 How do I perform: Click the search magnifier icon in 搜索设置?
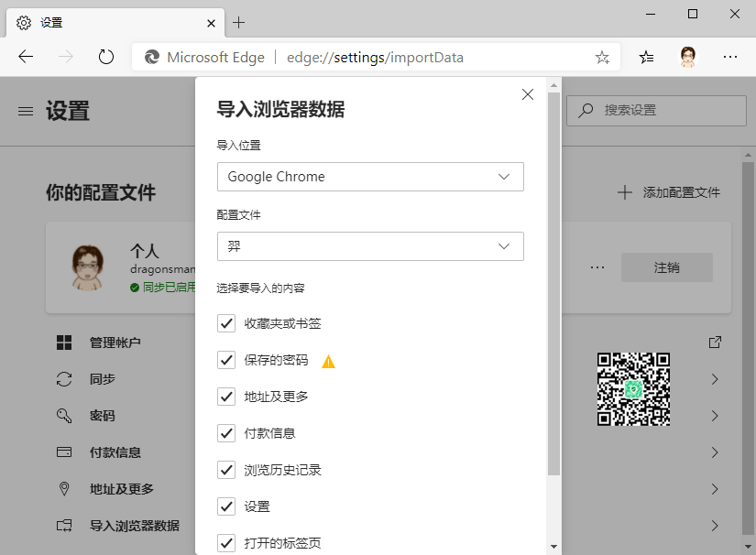586,110
